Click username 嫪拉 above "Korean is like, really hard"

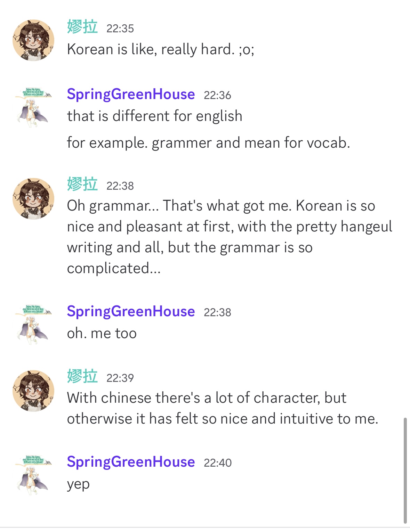point(82,27)
